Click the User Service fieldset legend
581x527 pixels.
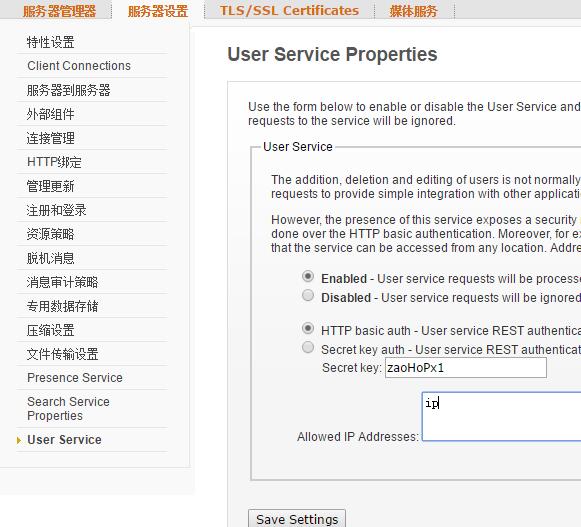[x=298, y=147]
